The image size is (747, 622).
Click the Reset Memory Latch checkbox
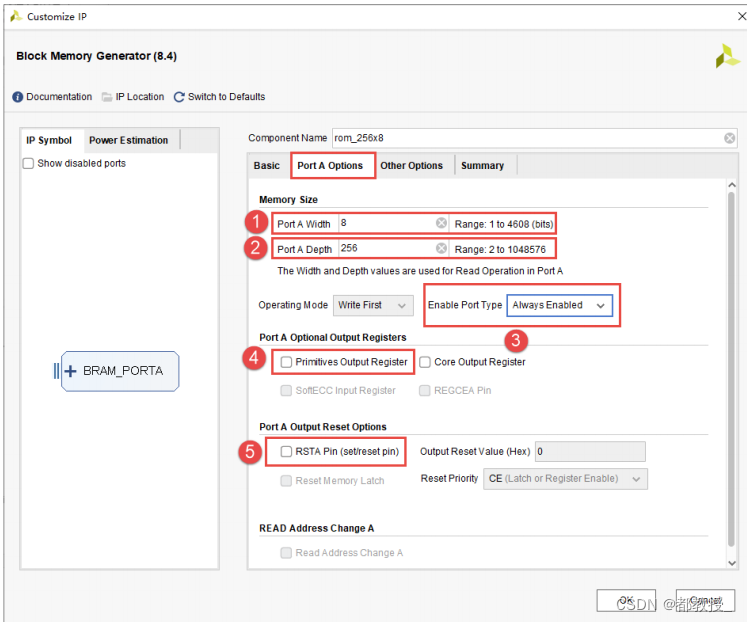coord(286,481)
